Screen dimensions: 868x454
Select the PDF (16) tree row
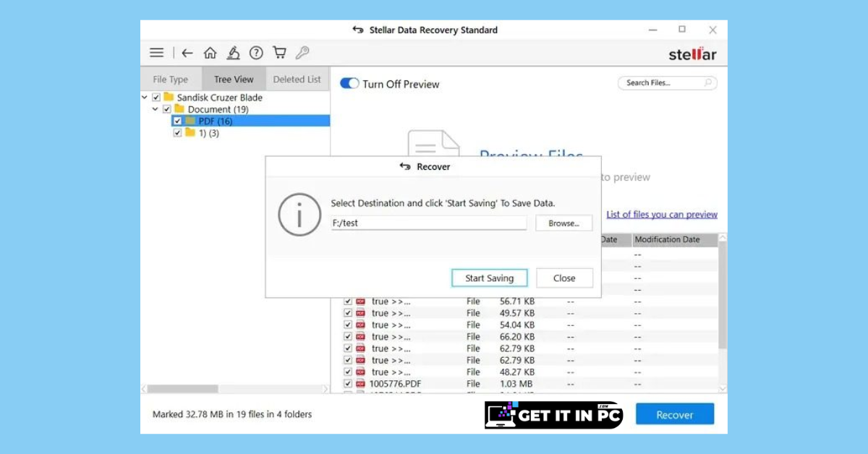[250, 121]
